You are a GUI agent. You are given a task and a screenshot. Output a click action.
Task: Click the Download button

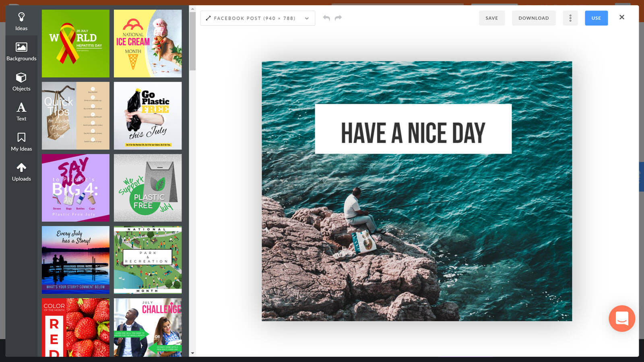(533, 18)
